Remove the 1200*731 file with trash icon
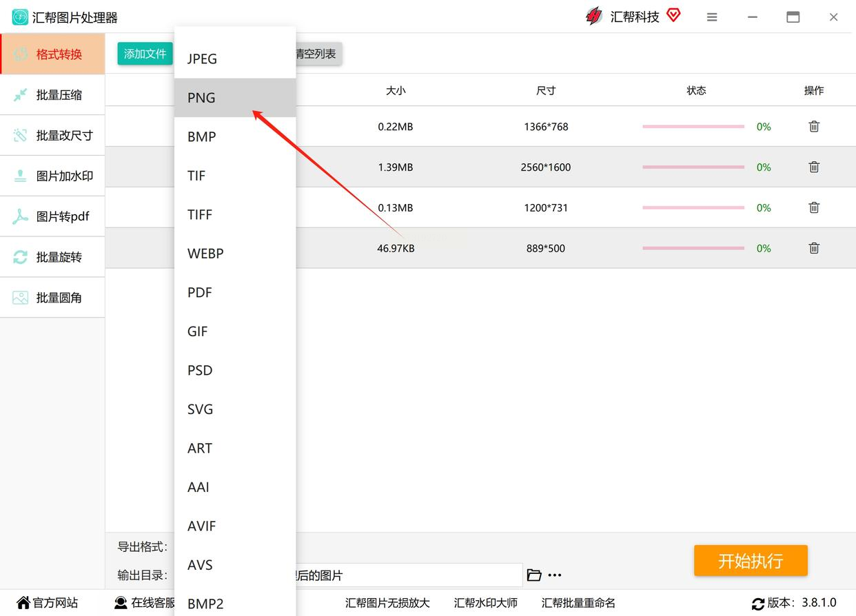856x616 pixels. coord(814,207)
